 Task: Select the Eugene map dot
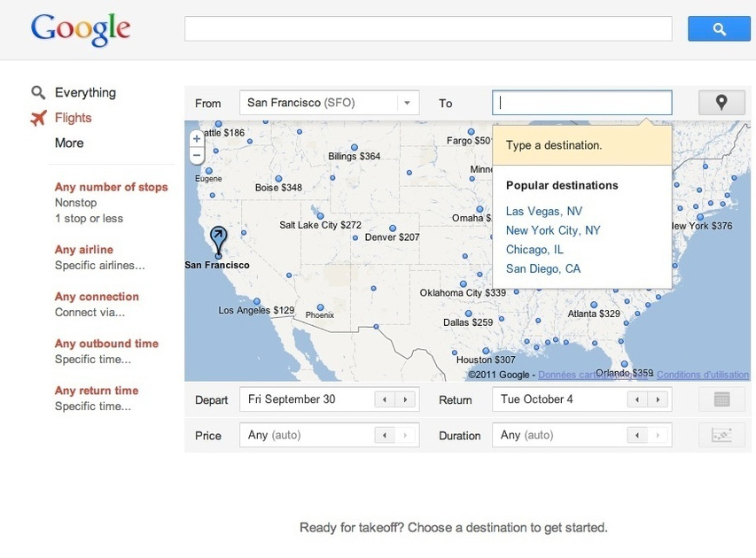click(x=209, y=171)
